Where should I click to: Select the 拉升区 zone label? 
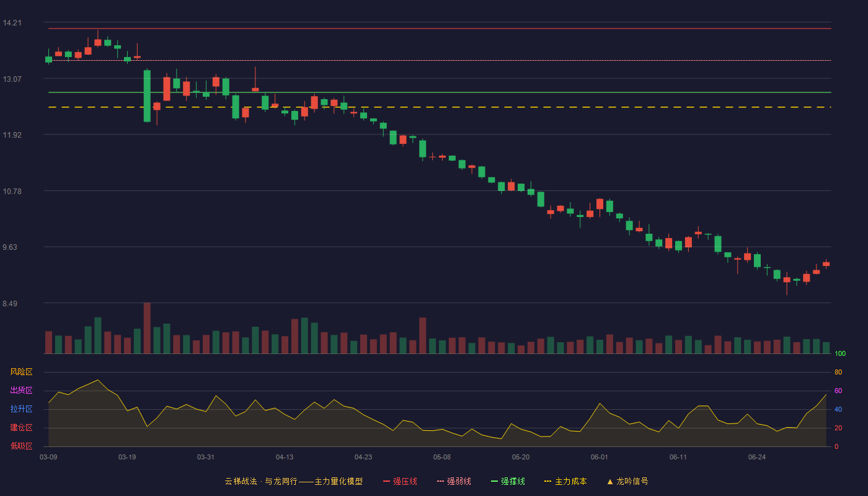(x=21, y=409)
